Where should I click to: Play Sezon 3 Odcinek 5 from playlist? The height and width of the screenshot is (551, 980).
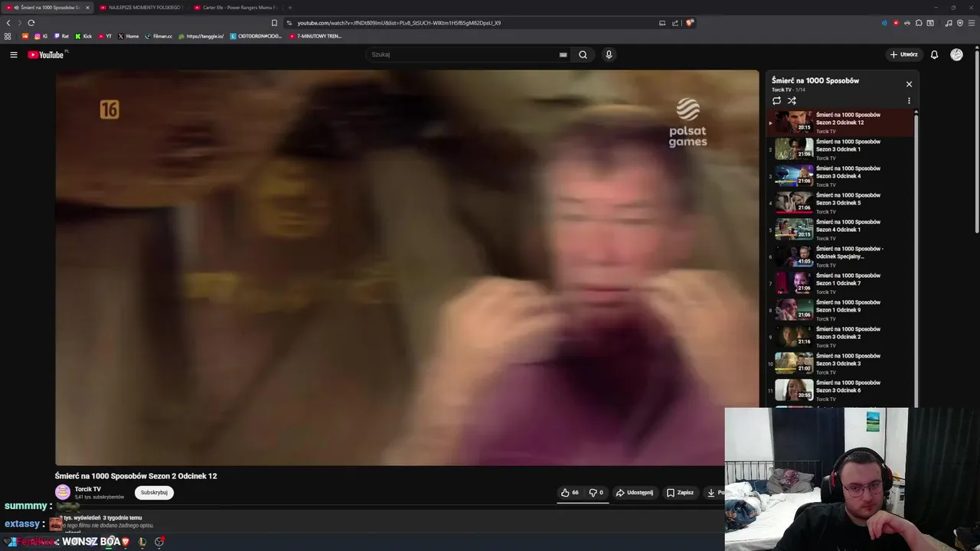pyautogui.click(x=840, y=203)
